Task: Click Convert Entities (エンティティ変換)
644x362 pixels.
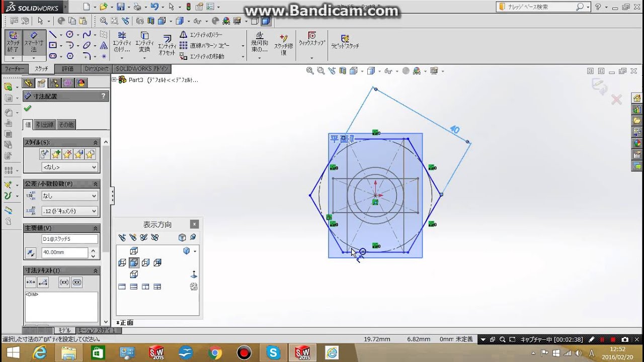Action: (144, 42)
